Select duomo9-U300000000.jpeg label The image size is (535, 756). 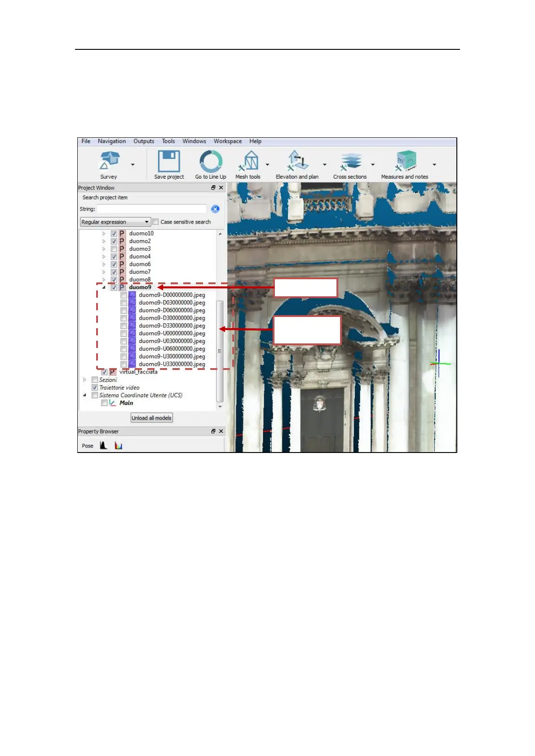[172, 356]
